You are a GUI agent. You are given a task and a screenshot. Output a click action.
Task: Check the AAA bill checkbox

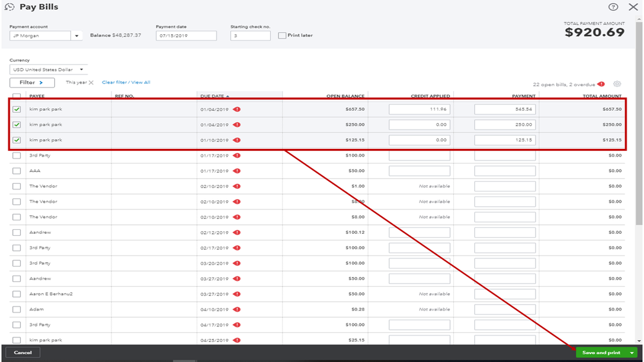pyautogui.click(x=16, y=171)
